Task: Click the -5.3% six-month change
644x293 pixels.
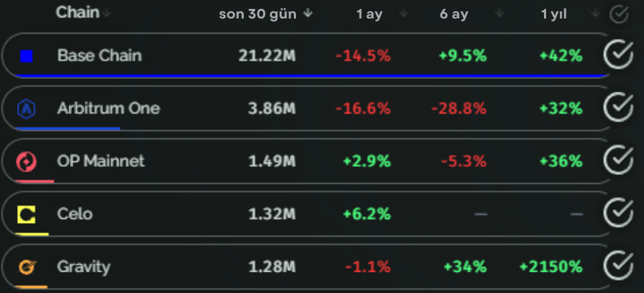Action: (464, 161)
